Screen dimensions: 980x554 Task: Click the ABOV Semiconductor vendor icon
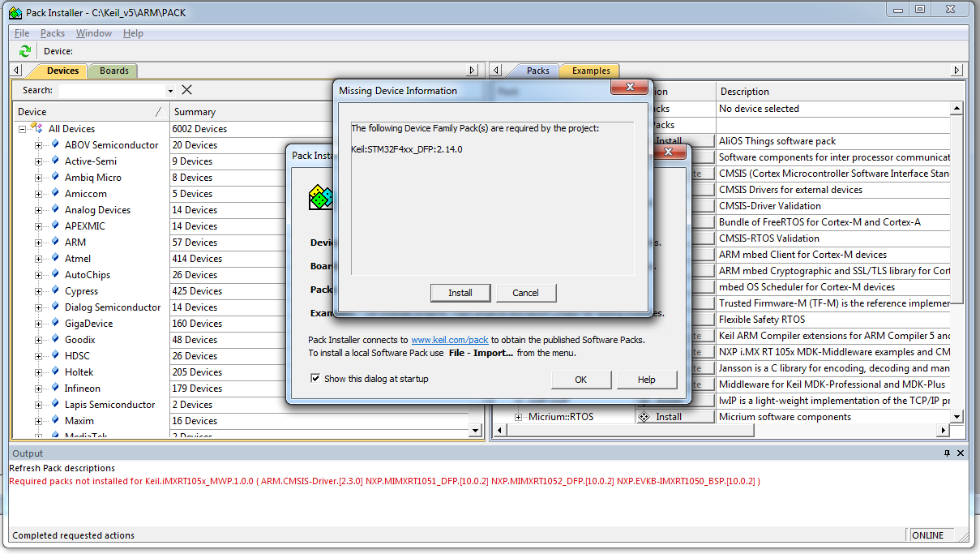(x=56, y=145)
